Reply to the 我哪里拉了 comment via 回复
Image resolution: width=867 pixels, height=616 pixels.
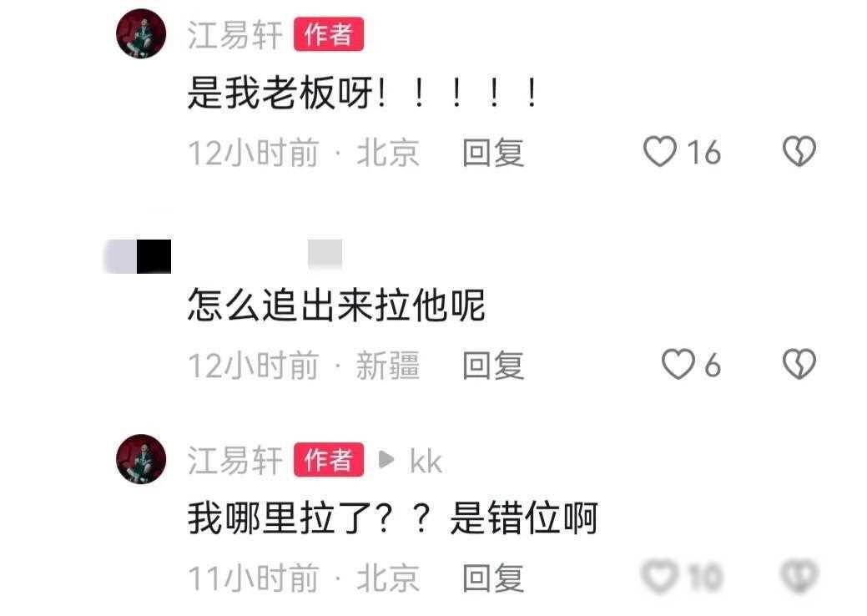tap(493, 578)
